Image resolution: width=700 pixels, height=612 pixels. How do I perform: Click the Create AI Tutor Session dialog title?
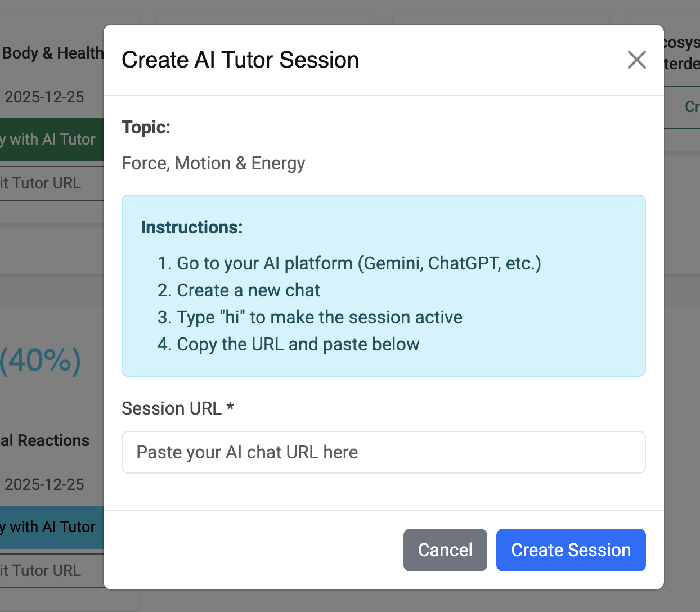coord(240,60)
